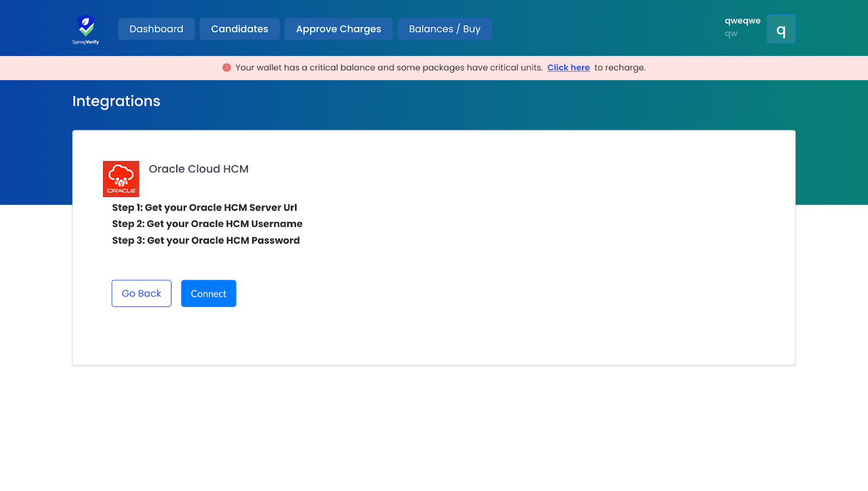868x491 pixels.
Task: Click the Go Back button
Action: (x=142, y=294)
